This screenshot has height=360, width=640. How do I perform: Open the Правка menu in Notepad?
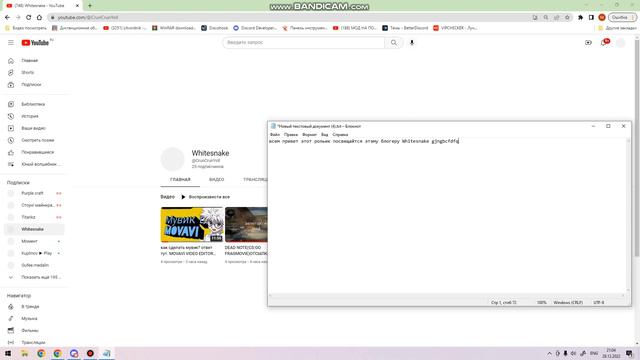(291, 134)
